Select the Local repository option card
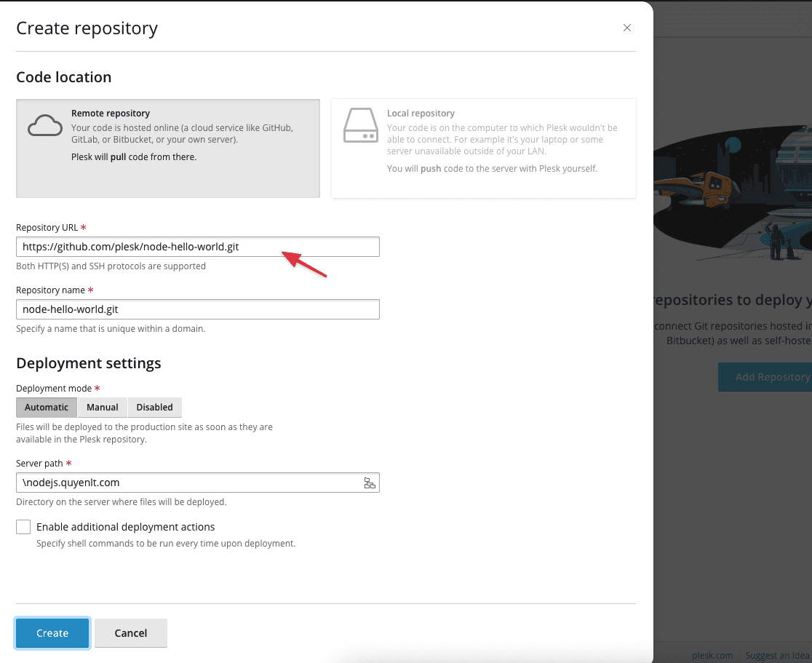The height and width of the screenshot is (663, 812). click(483, 148)
